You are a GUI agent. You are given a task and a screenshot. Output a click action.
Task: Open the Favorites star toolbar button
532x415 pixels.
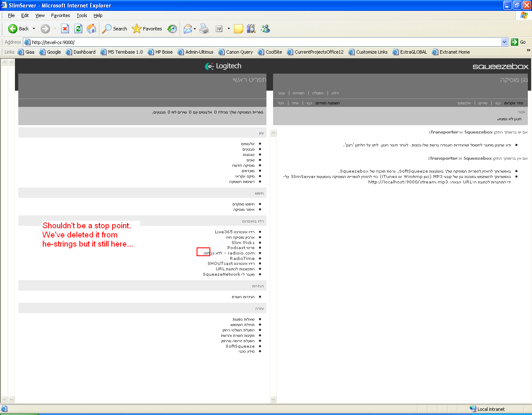147,29
